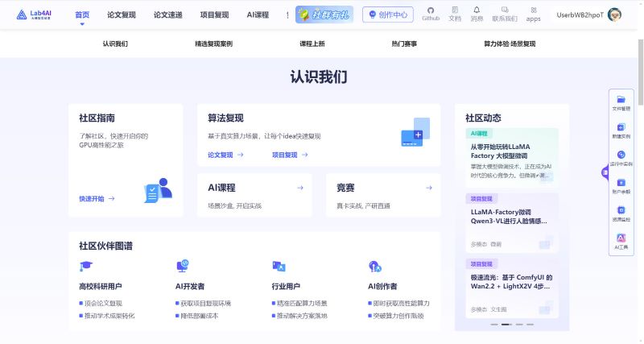Viewport: 644px width, 344px height.
Task: Expand the 首页 navigation dropdown
Action: (82, 24)
